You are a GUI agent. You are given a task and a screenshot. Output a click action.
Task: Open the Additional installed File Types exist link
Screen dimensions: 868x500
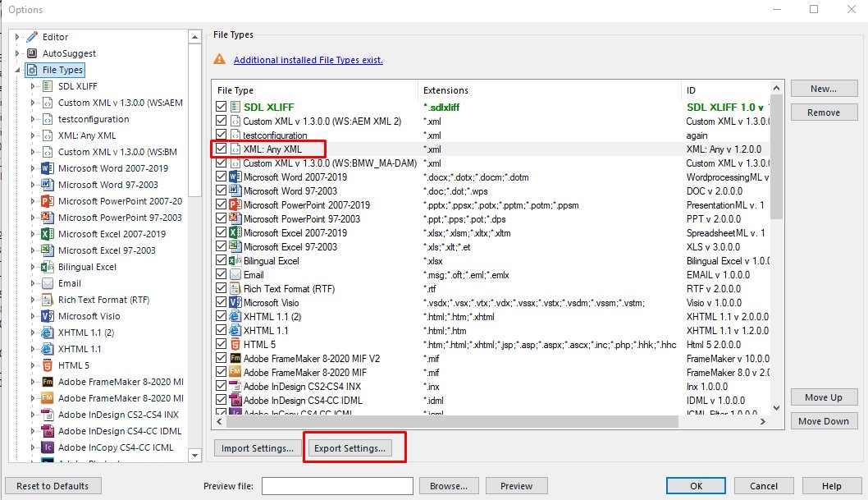pyautogui.click(x=308, y=60)
